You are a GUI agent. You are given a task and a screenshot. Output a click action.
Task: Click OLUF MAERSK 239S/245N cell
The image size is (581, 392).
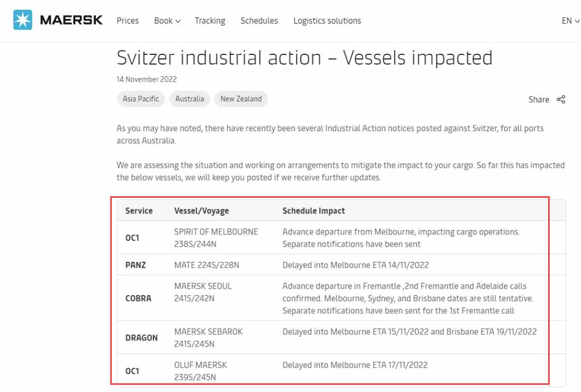coord(201,371)
